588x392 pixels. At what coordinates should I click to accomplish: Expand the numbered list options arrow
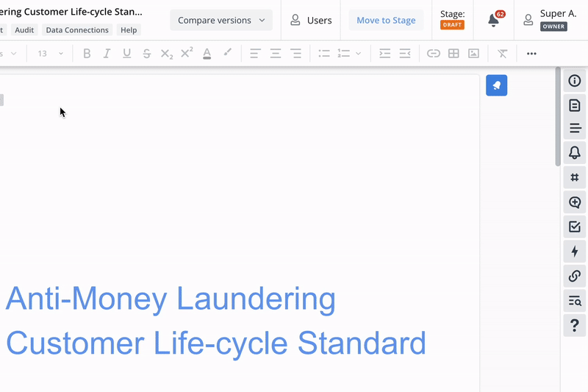359,54
